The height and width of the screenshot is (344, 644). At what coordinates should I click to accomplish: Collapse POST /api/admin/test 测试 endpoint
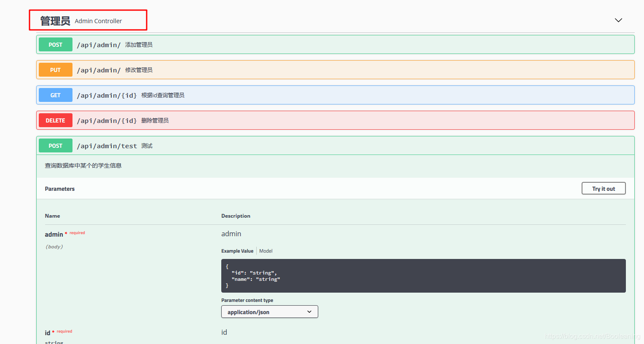pyautogui.click(x=335, y=146)
